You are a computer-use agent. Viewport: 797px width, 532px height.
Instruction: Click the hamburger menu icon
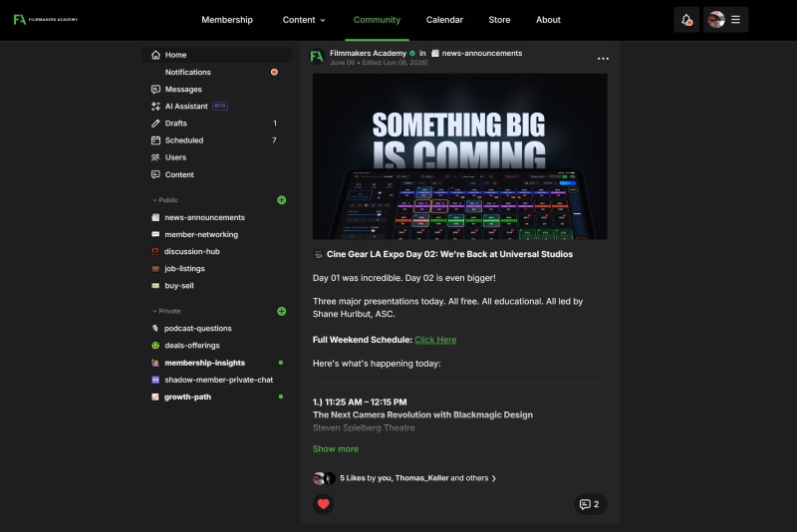tap(735, 20)
